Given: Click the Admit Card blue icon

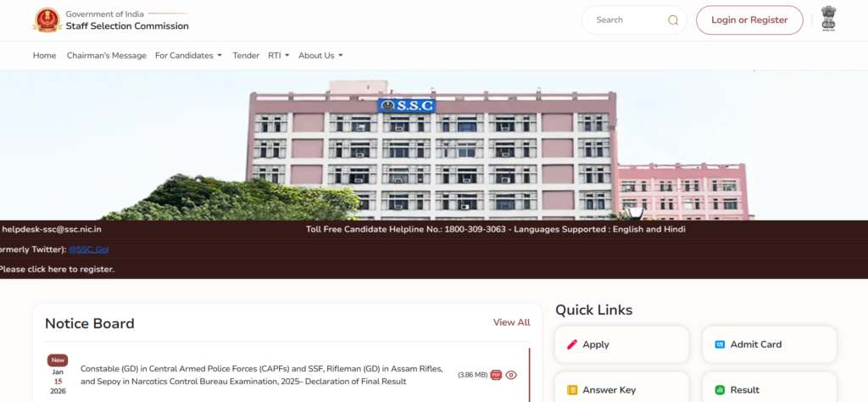Looking at the screenshot, I should (720, 344).
